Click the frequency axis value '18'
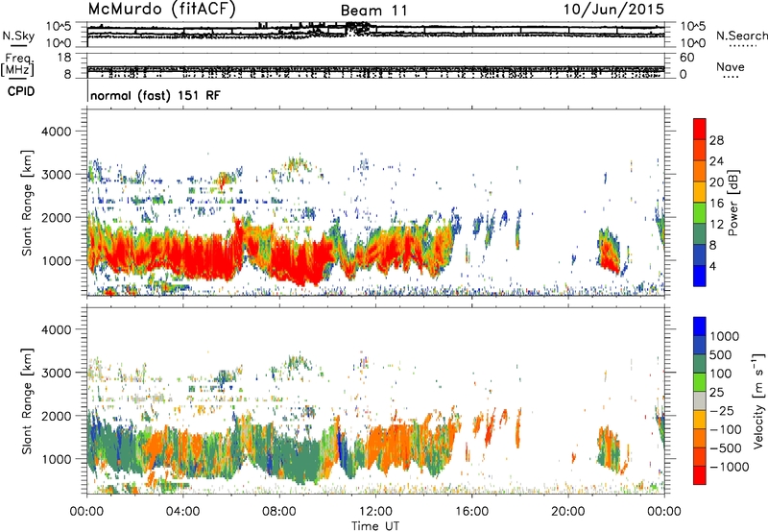The width and height of the screenshot is (768, 532). (64, 58)
